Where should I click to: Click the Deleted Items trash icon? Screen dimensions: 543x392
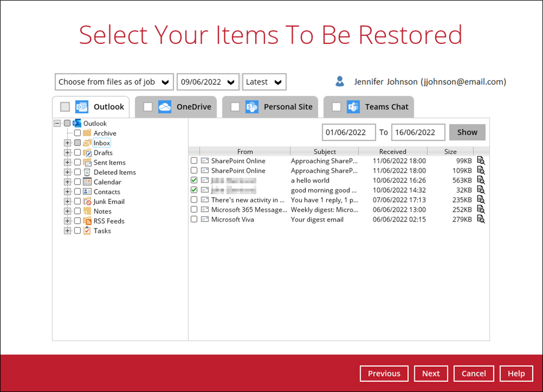87,172
